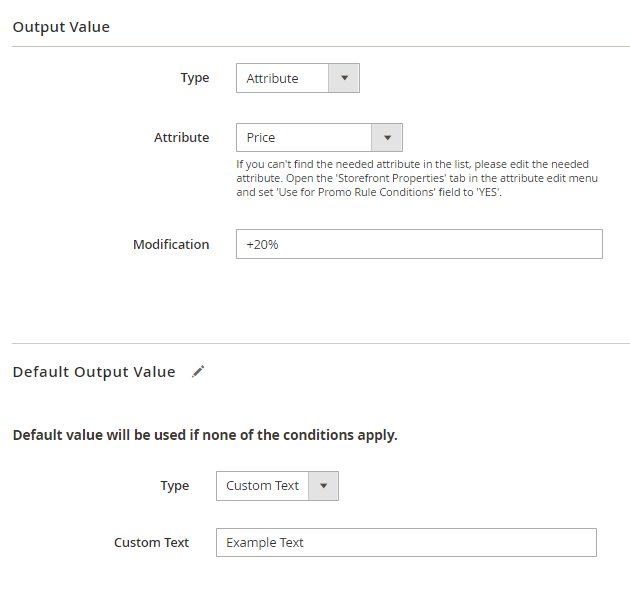The width and height of the screenshot is (630, 592).
Task: Select the 'Attribute' value in the Type box
Action: point(272,78)
